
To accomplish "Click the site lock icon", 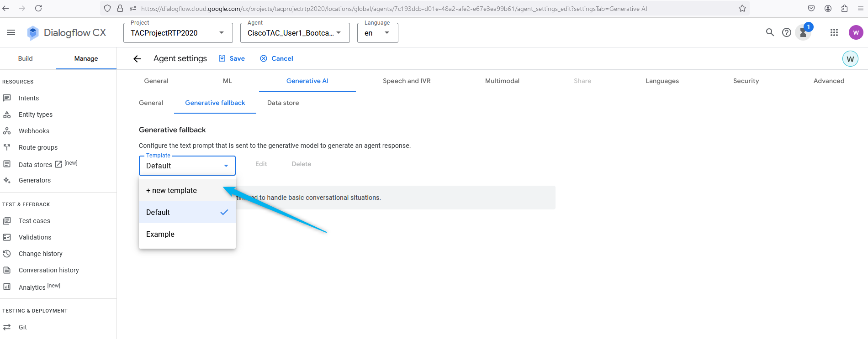I will tap(120, 8).
